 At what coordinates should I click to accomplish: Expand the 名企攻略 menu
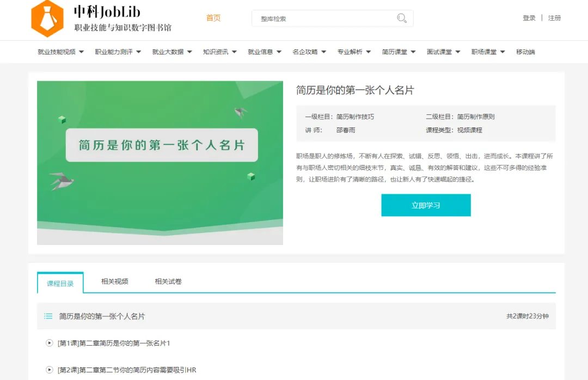click(x=309, y=52)
